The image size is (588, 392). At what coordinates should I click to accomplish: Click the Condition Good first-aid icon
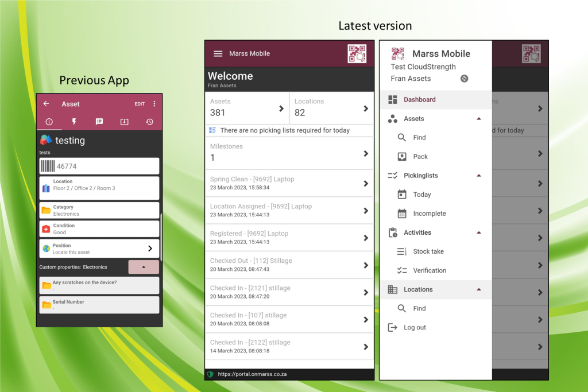[x=46, y=229]
